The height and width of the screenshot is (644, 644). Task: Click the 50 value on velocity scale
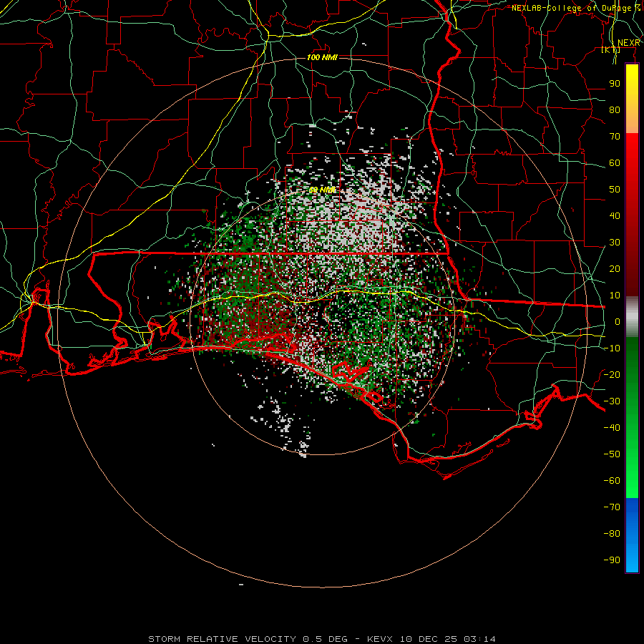coord(615,190)
